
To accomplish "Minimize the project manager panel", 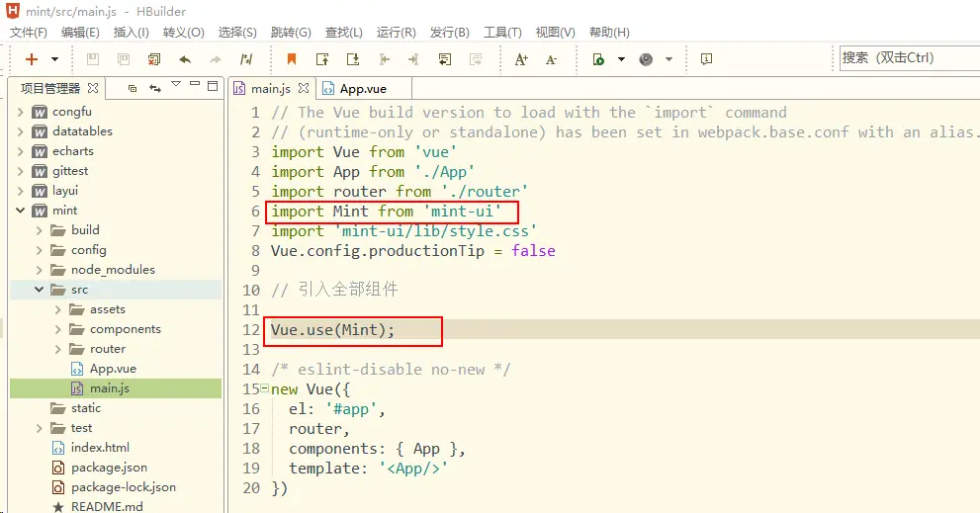I will [x=195, y=84].
